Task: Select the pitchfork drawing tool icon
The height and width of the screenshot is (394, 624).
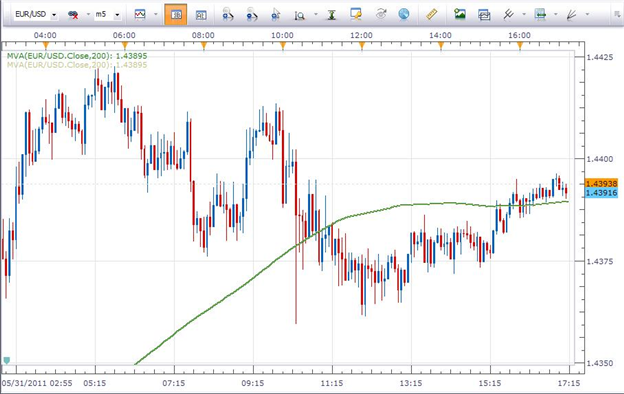Action: click(508, 14)
